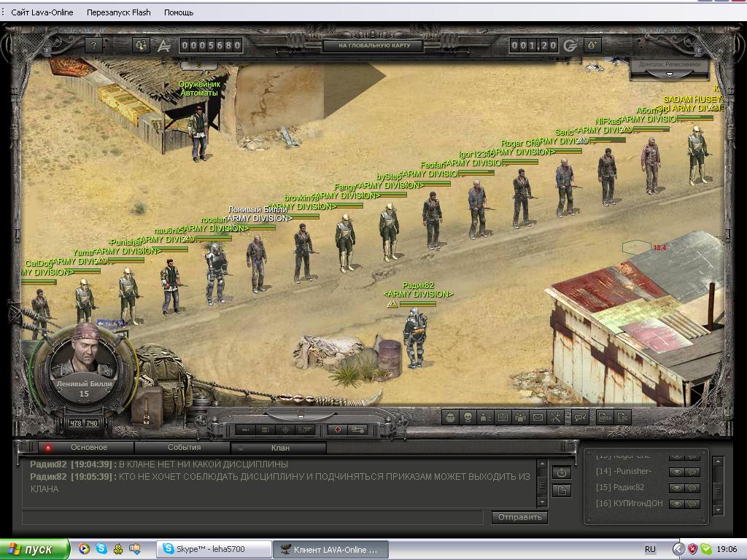Open the skull icon in bottom toolbar

pyautogui.click(x=468, y=418)
